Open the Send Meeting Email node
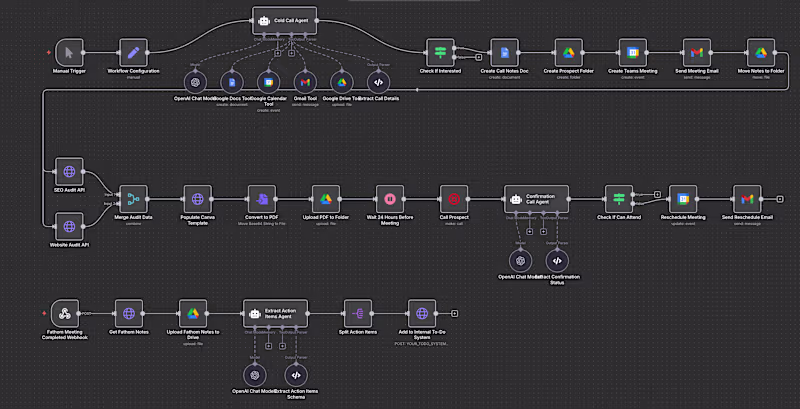The width and height of the screenshot is (800, 409). click(697, 53)
